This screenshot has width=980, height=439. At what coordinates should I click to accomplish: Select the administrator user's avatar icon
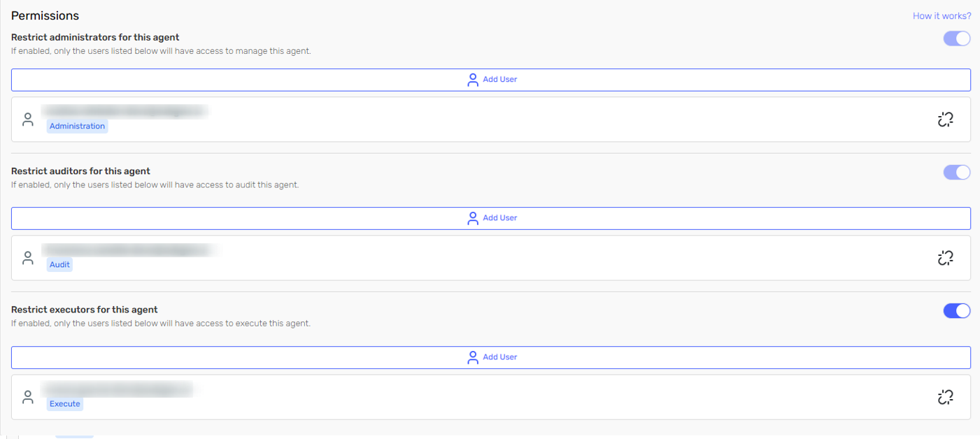click(28, 119)
